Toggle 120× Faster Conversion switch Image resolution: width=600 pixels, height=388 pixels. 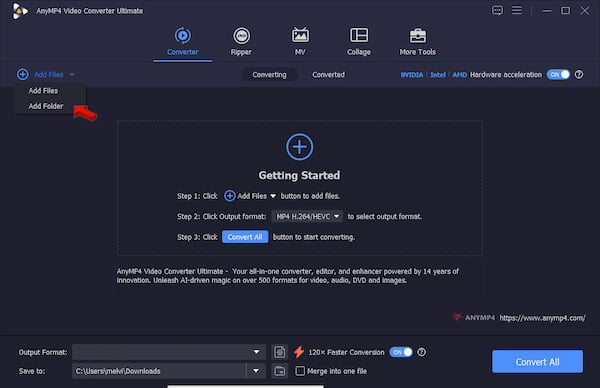click(401, 352)
